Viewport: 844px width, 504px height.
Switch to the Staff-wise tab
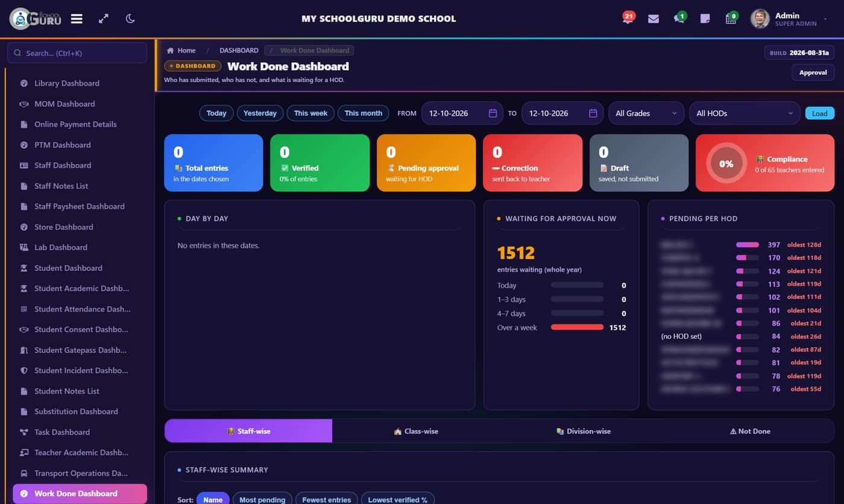pyautogui.click(x=248, y=431)
